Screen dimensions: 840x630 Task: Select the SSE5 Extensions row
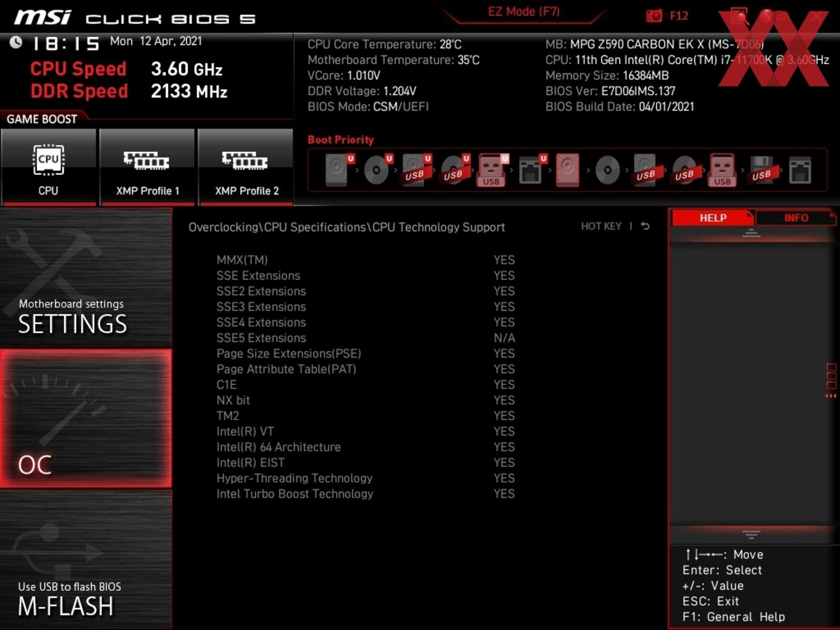click(366, 338)
